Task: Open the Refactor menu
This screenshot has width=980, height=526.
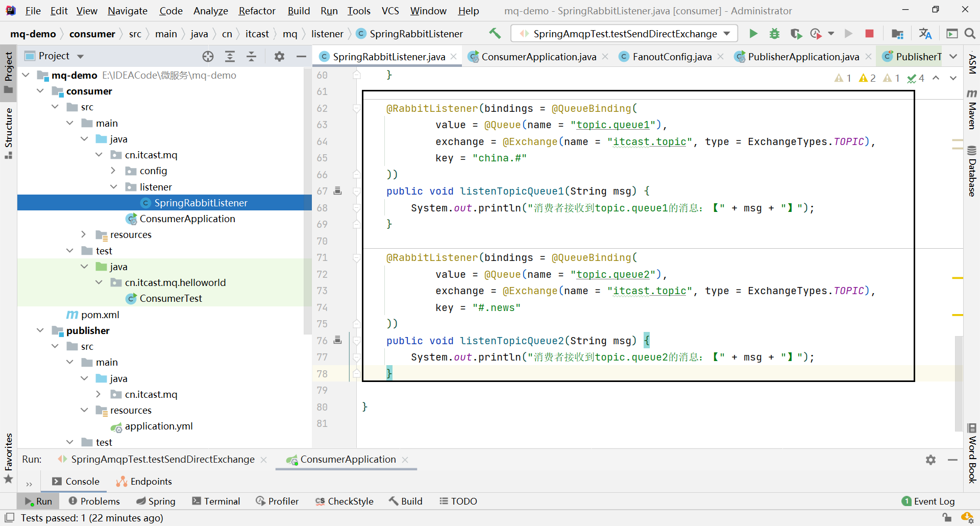Action: (257, 11)
